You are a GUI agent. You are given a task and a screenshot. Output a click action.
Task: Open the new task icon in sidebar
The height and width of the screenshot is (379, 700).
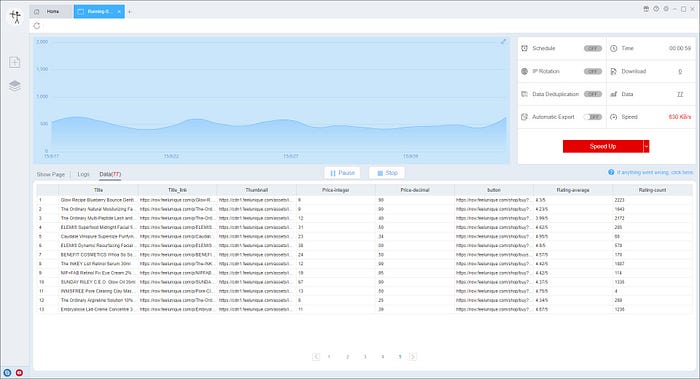point(15,62)
